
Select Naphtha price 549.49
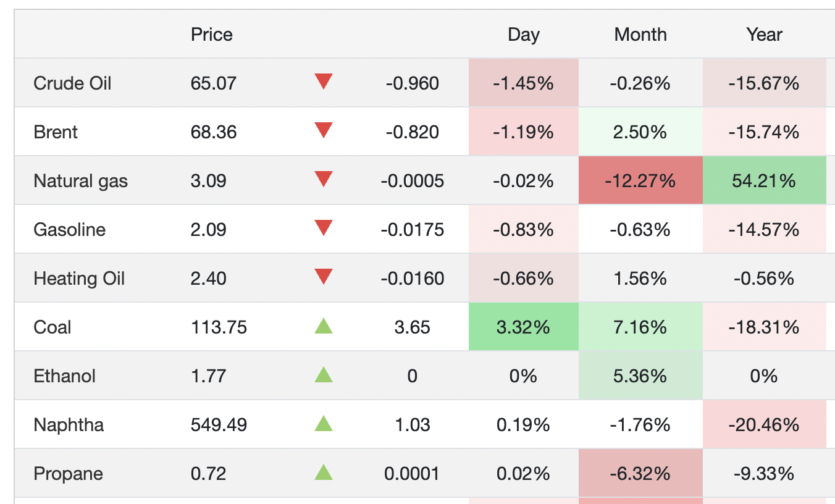point(219,424)
